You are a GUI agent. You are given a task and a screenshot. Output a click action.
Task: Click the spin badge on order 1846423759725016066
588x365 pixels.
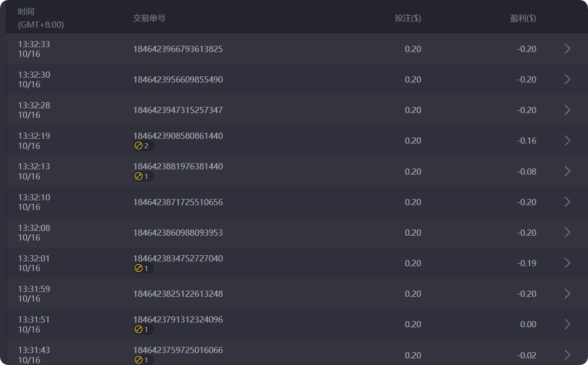coord(143,360)
